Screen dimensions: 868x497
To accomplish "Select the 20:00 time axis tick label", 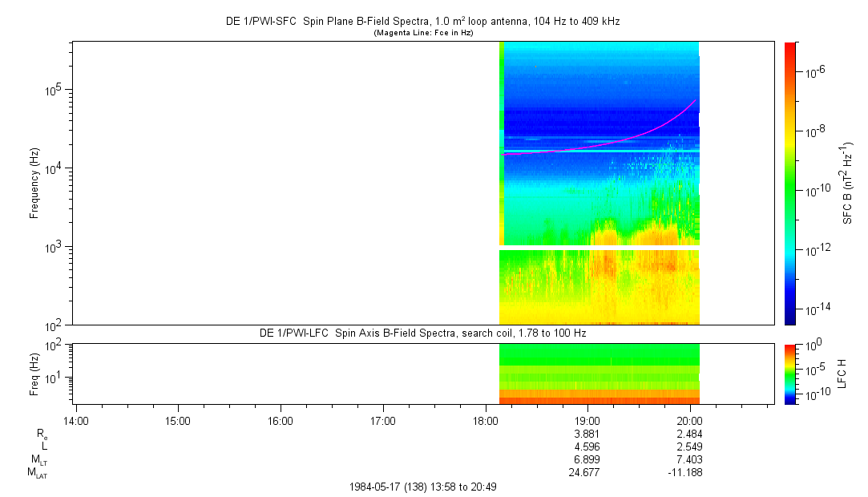I will point(689,420).
